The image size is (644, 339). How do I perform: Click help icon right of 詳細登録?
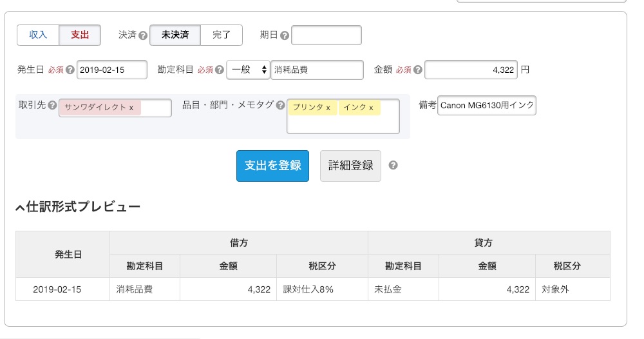(x=393, y=165)
